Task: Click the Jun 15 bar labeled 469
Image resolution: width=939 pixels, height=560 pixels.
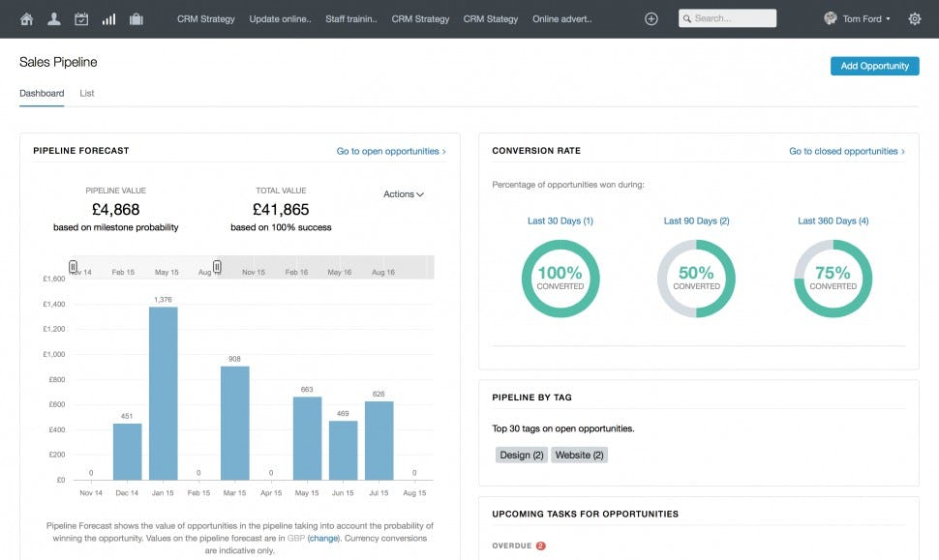Action: pos(343,451)
